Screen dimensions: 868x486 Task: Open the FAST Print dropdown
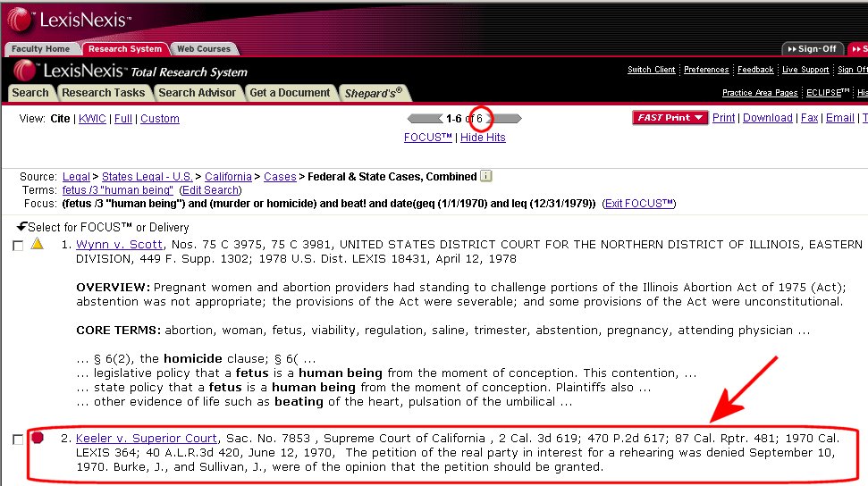coord(670,117)
